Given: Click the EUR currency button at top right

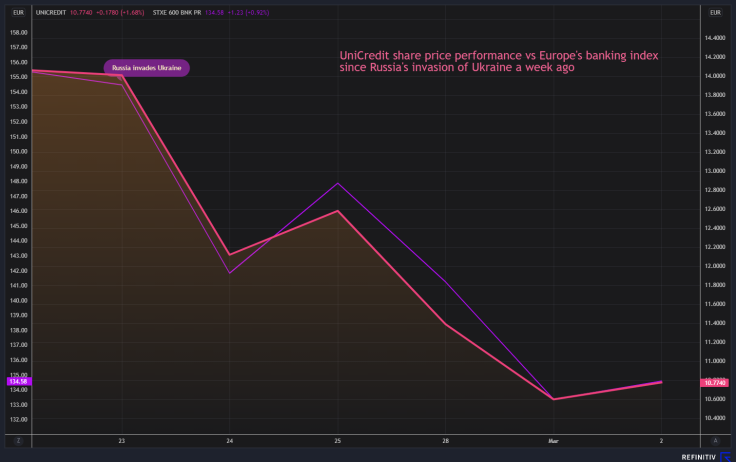Looking at the screenshot, I should (715, 13).
